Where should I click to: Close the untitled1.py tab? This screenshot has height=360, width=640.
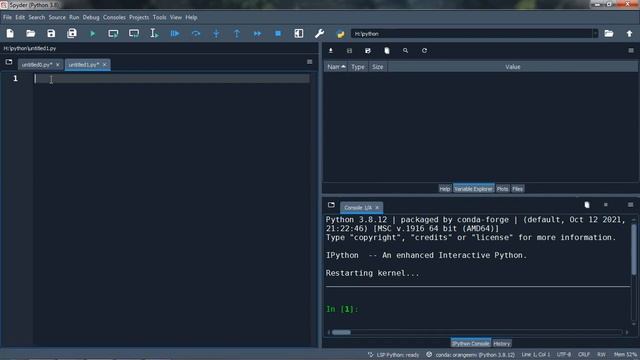pyautogui.click(x=104, y=64)
